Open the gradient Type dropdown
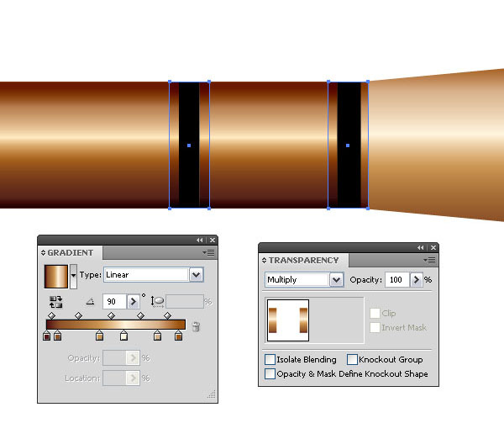This screenshot has height=423, width=504. (196, 275)
